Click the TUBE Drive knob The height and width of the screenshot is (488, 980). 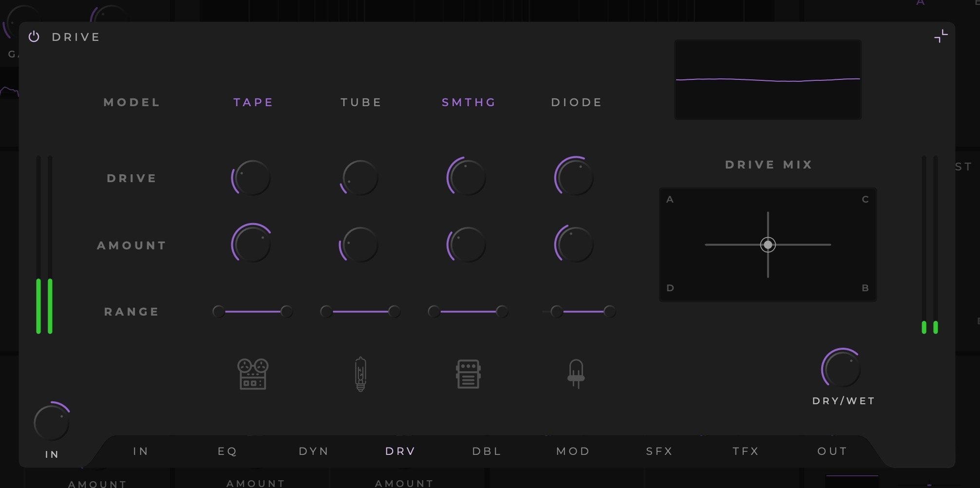(x=360, y=178)
